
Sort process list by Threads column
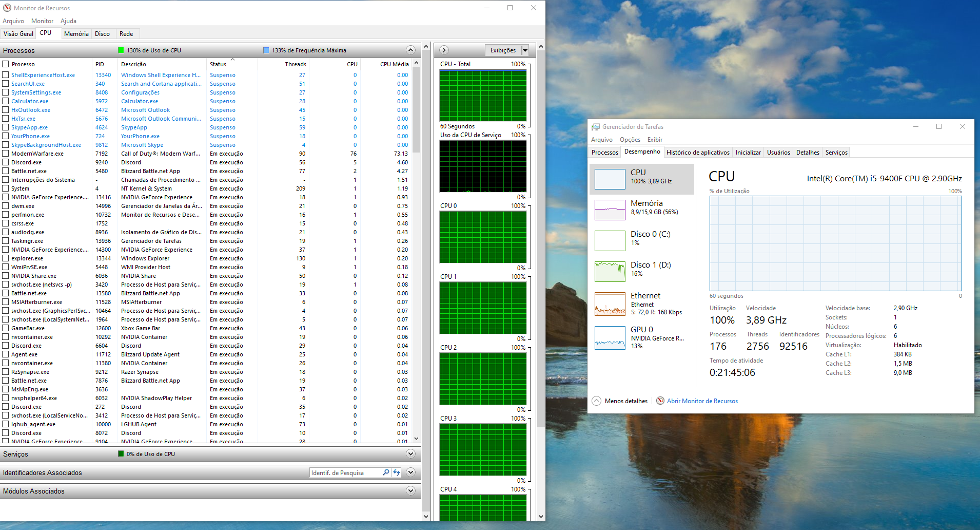[x=283, y=64]
